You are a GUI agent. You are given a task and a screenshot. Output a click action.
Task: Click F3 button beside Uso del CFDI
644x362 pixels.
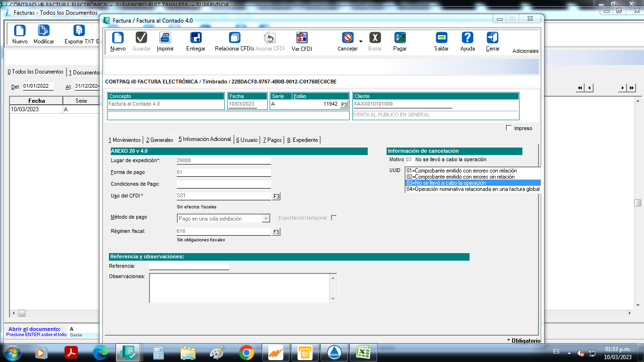click(x=276, y=196)
